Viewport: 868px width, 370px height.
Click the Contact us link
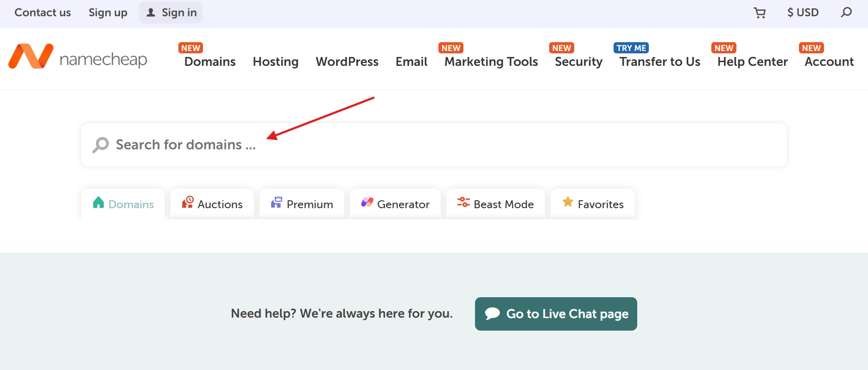[x=43, y=13]
